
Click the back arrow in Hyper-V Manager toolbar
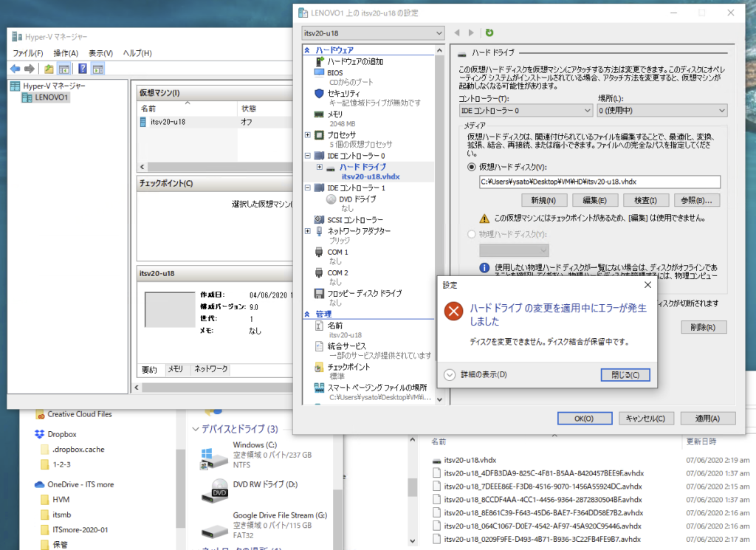[15, 69]
